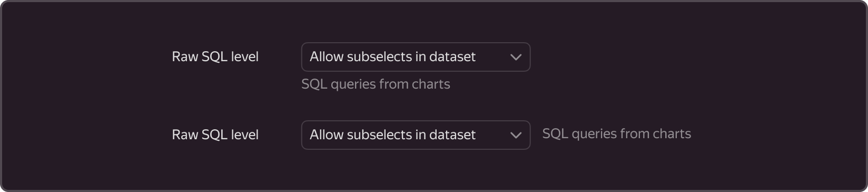Click the first 'Raw SQL level' label
Image resolution: width=868 pixels, height=192 pixels.
coord(215,57)
